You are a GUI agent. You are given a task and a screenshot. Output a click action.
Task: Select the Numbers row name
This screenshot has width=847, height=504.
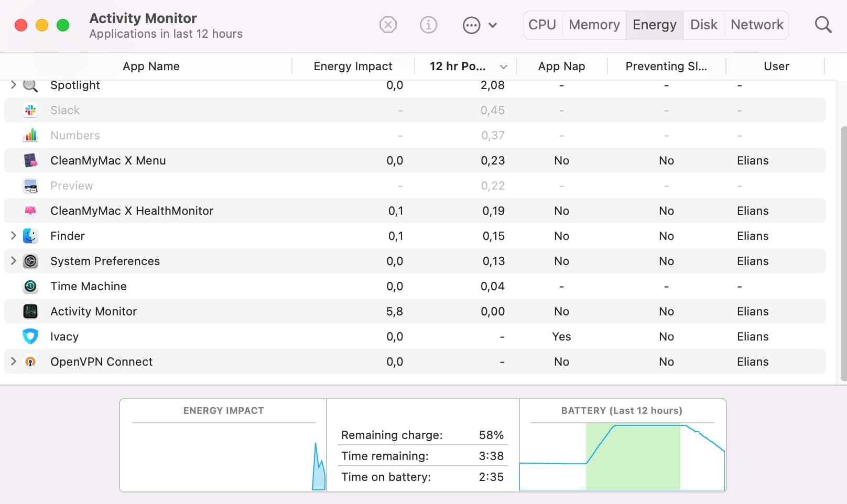pyautogui.click(x=75, y=135)
